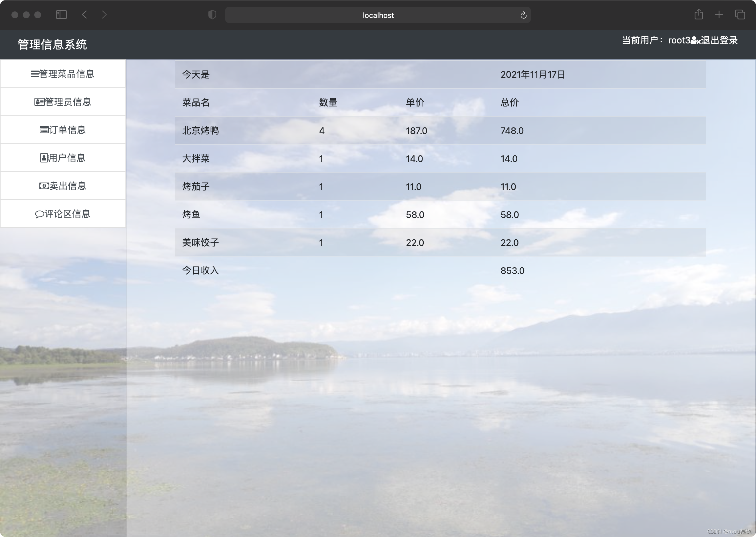Open the 订单信息 sidebar item

tap(63, 130)
